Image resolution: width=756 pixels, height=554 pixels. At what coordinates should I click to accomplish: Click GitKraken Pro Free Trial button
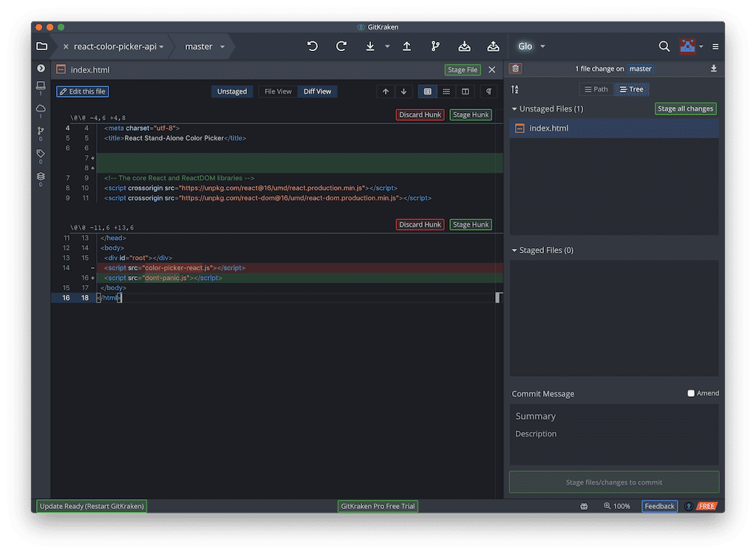(x=378, y=506)
